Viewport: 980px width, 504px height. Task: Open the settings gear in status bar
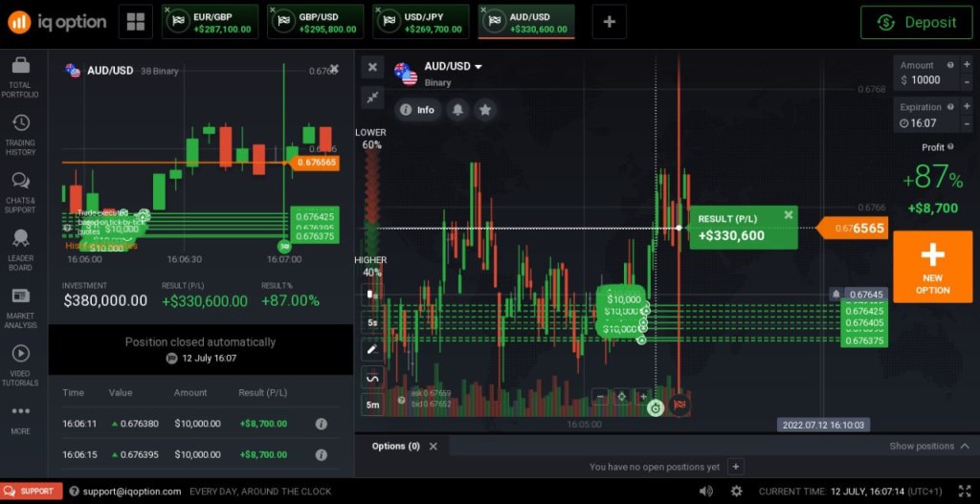pos(736,492)
